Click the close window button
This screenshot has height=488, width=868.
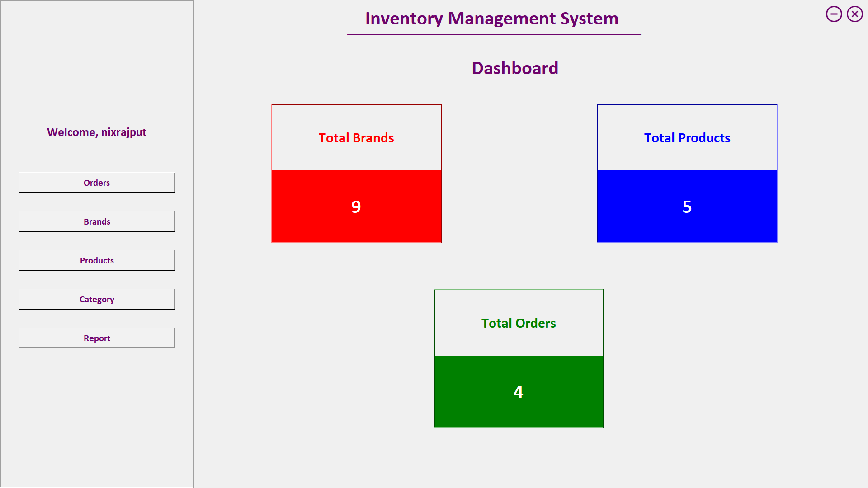coord(855,14)
